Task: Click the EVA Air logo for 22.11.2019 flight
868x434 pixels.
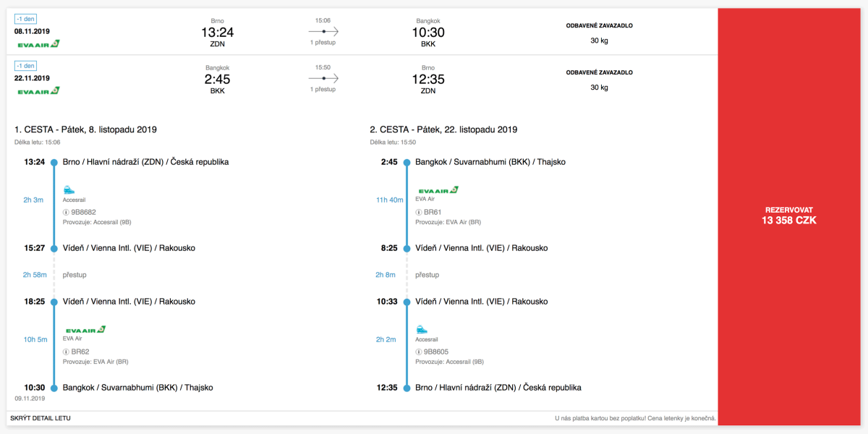Action: point(38,91)
